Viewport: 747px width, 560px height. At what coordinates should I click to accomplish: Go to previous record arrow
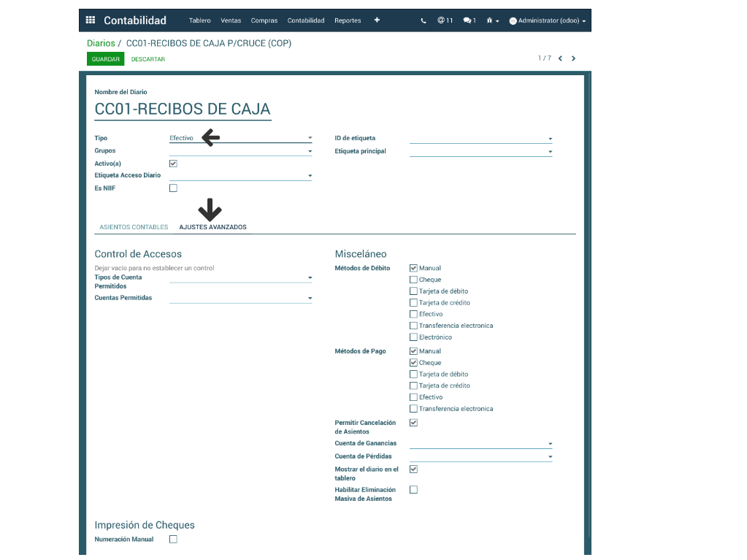pos(560,58)
